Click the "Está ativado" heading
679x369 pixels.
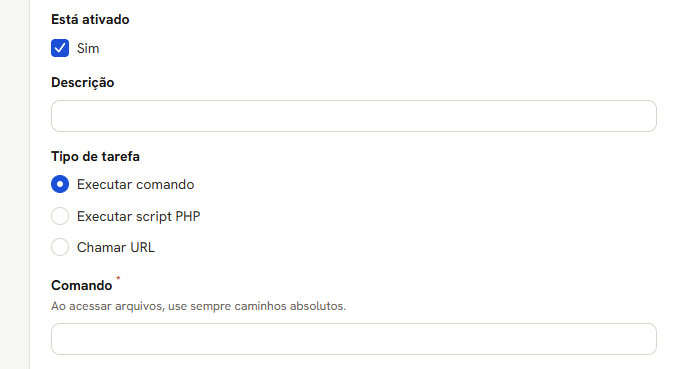90,19
